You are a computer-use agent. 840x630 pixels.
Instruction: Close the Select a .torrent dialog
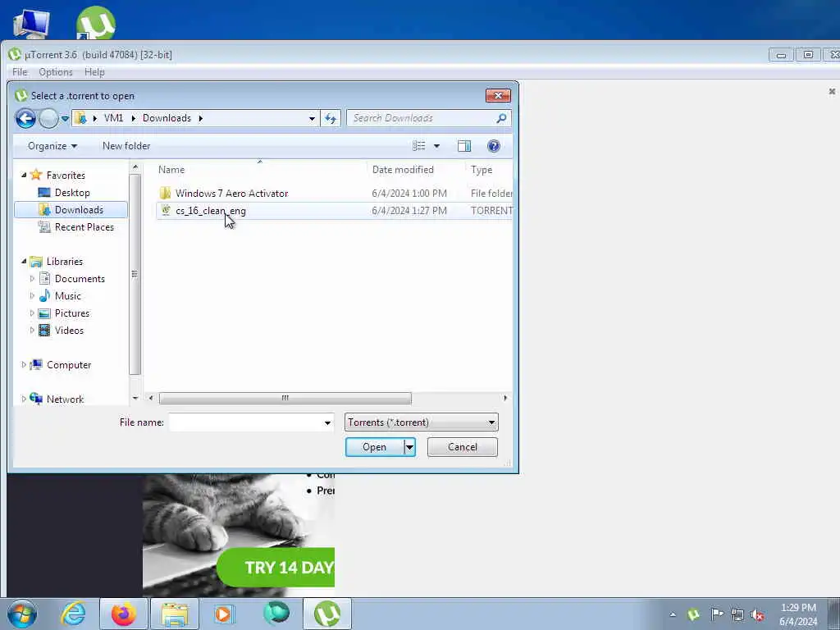(x=498, y=95)
